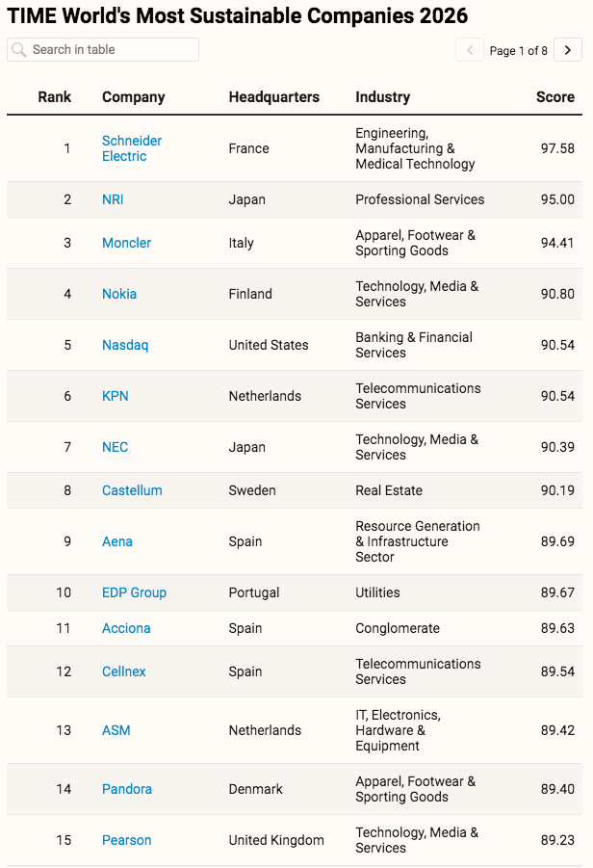The width and height of the screenshot is (593, 868).
Task: Sort by the Score column header
Action: pyautogui.click(x=554, y=97)
